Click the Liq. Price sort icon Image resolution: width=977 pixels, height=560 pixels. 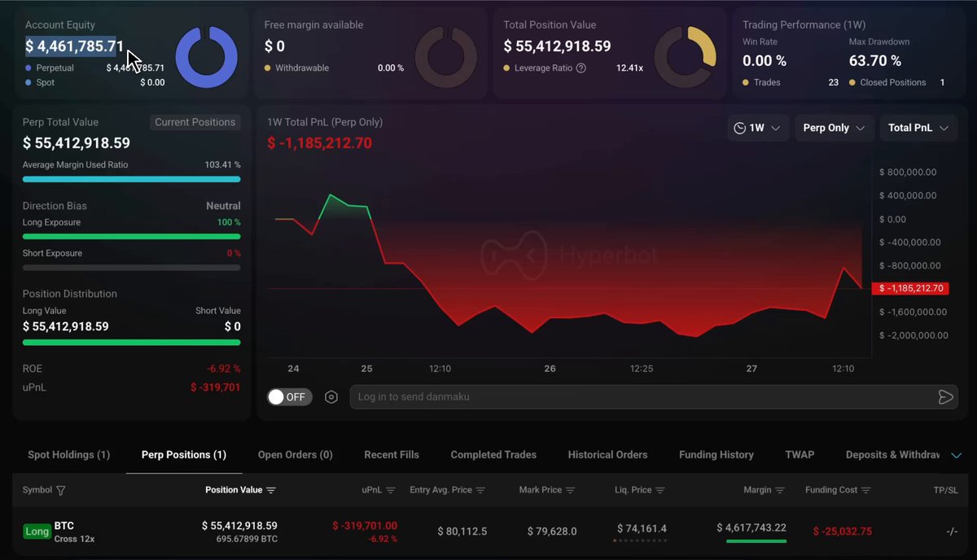coord(660,490)
